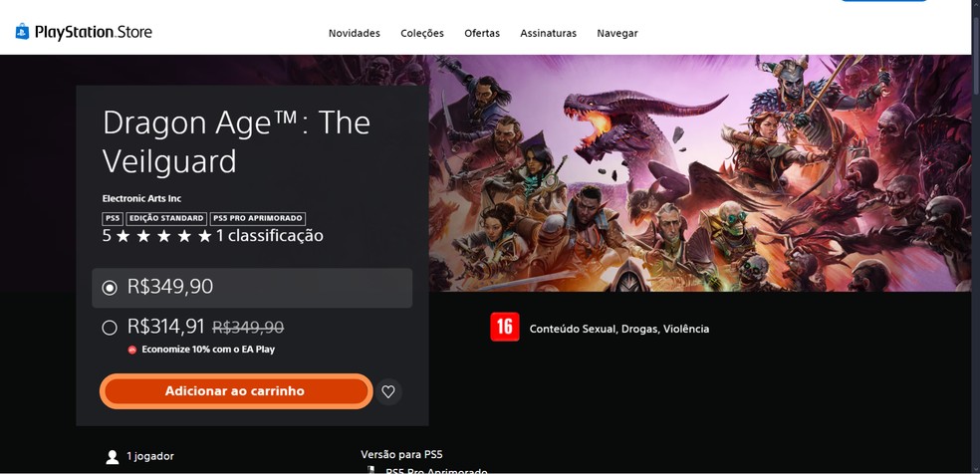Click the Electronic Arts Inc publisher name
980x474 pixels.
point(141,198)
